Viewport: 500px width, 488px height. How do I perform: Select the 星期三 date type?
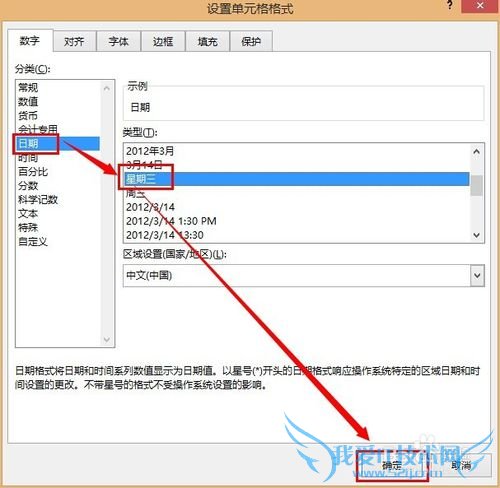(297, 179)
